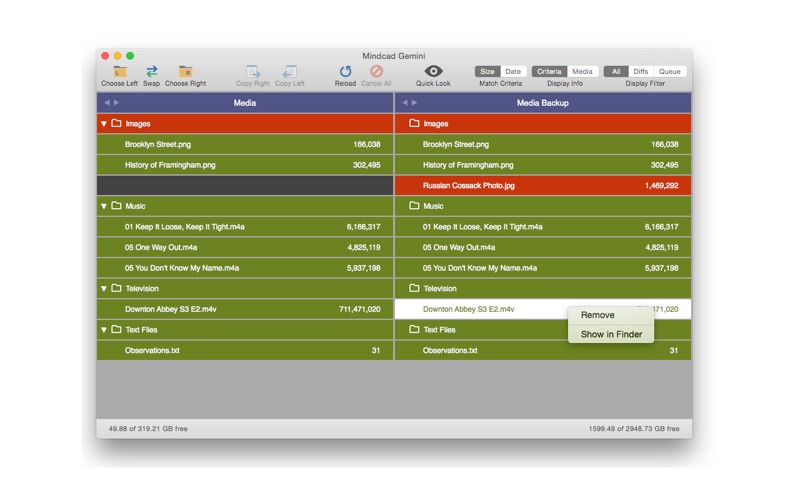Select 05 One Way Out.m4a in right pane
The height and width of the screenshot is (500, 800).
click(543, 247)
